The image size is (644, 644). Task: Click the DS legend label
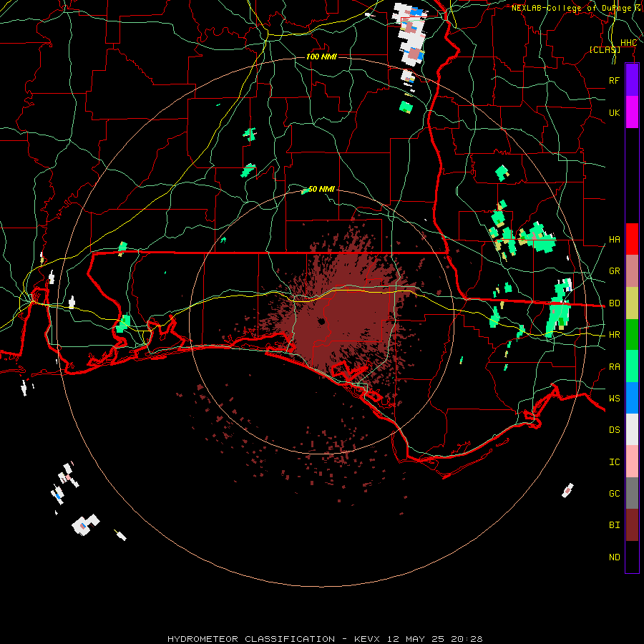[614, 430]
